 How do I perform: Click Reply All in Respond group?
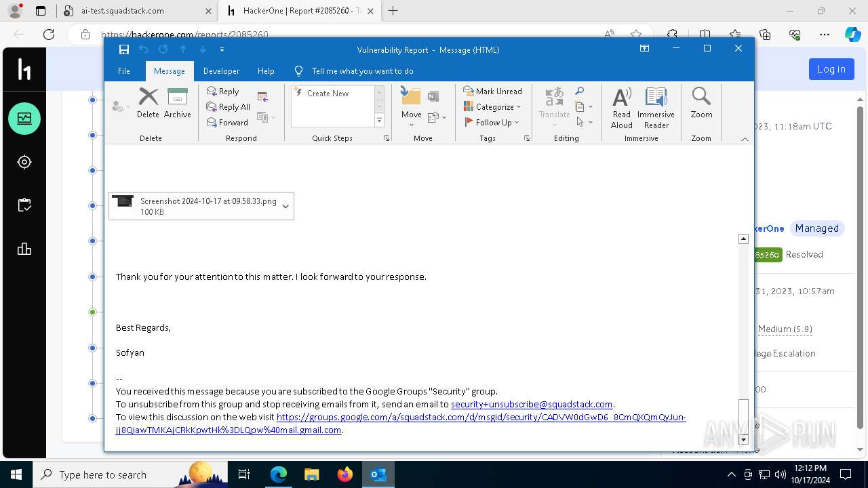coord(229,107)
